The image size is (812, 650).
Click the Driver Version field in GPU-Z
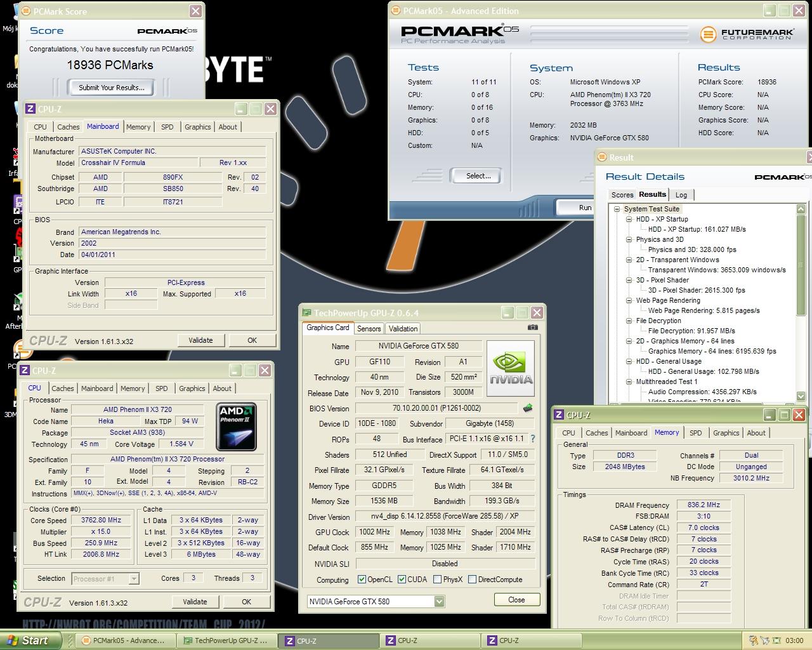tap(445, 517)
